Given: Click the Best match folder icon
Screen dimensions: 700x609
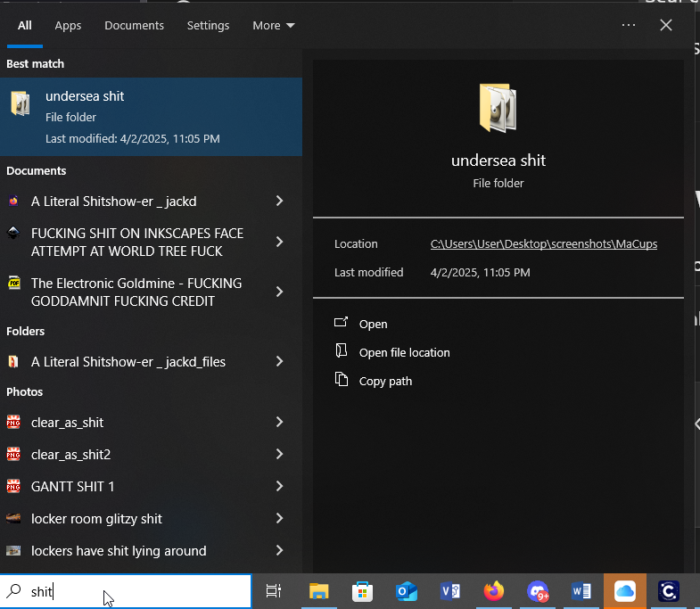Looking at the screenshot, I should 21,103.
